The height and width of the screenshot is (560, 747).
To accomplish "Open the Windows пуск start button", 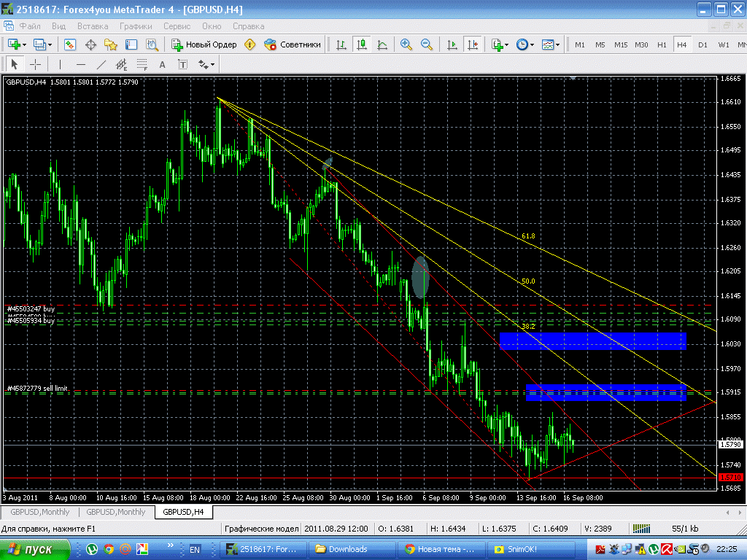I will point(35,549).
